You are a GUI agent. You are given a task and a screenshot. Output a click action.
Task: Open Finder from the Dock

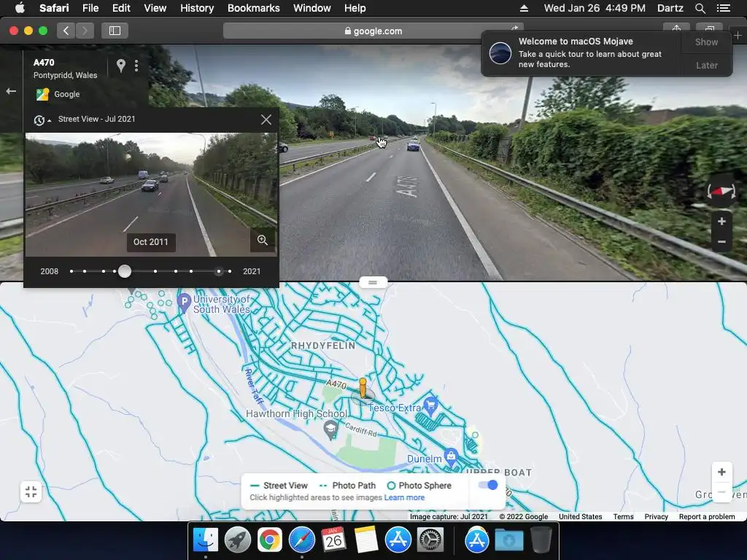point(205,540)
